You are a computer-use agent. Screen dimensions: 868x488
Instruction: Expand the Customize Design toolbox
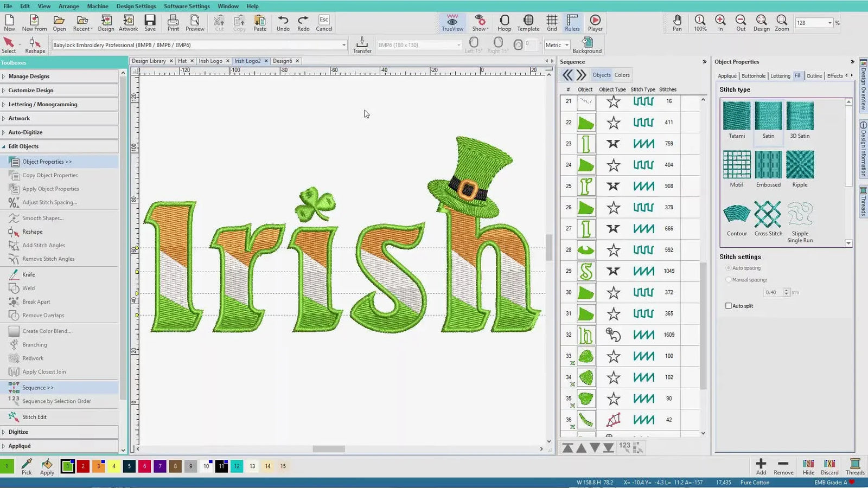click(59, 91)
